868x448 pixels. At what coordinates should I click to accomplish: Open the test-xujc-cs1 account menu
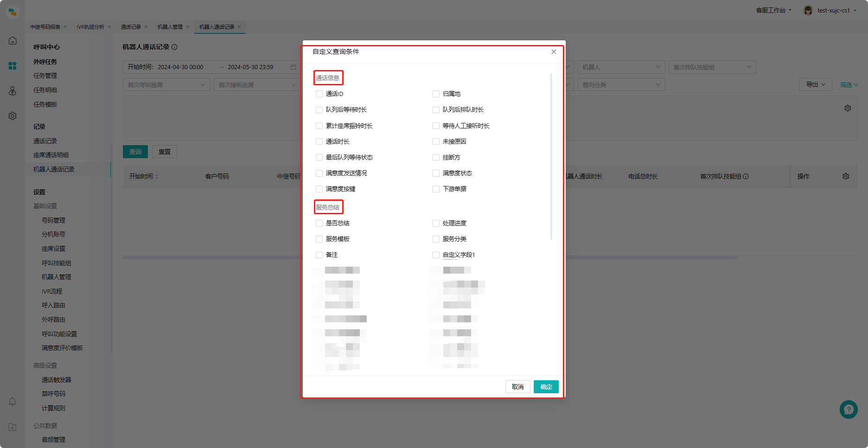click(x=836, y=10)
